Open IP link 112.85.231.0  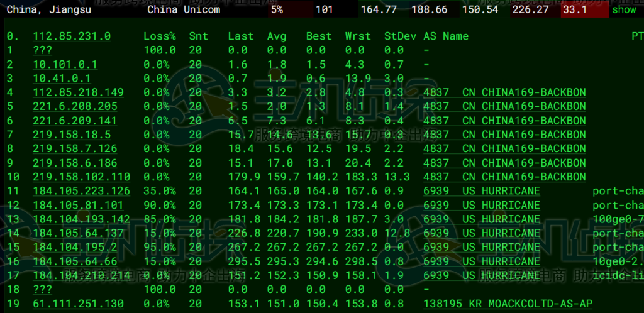pyautogui.click(x=72, y=36)
